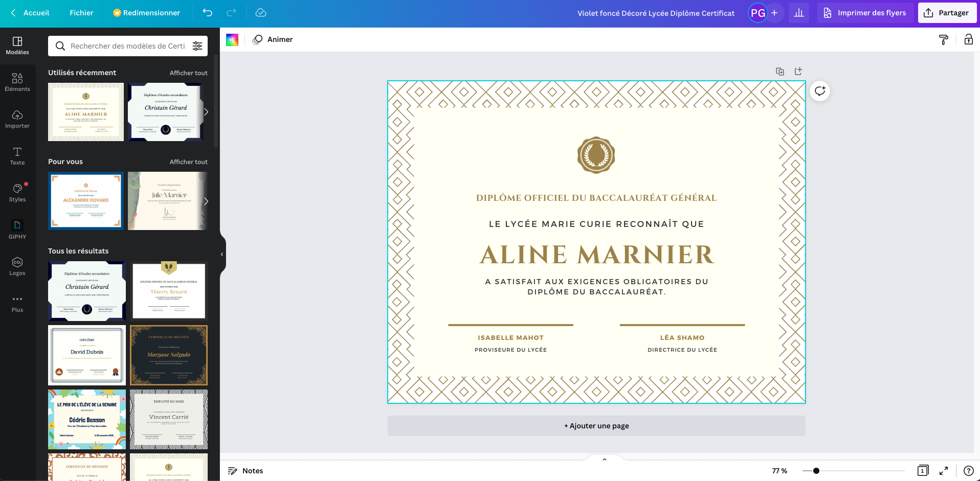
Task: Click the Partager button
Action: [947, 12]
